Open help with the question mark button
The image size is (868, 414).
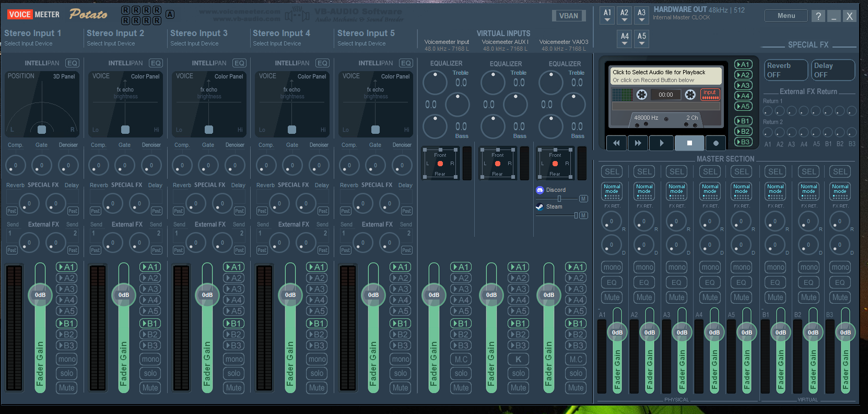[x=818, y=16]
